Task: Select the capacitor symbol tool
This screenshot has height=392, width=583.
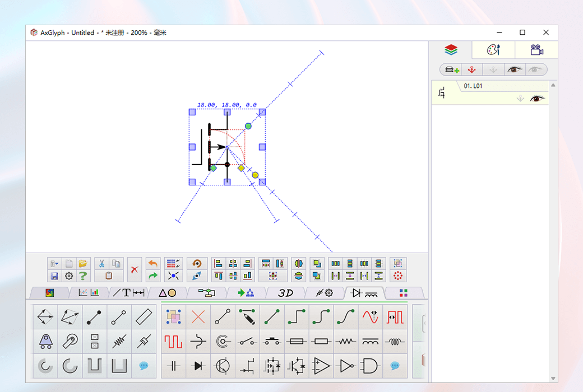Action: coord(173,365)
